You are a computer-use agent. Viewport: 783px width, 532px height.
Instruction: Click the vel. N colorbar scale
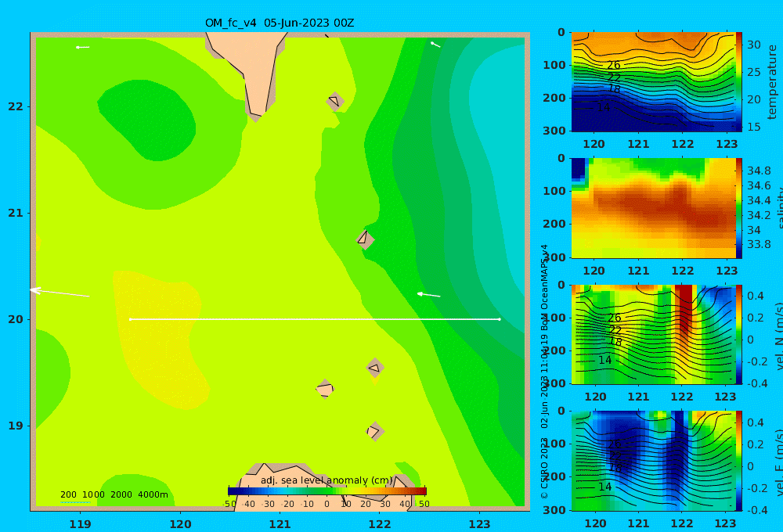pos(739,334)
